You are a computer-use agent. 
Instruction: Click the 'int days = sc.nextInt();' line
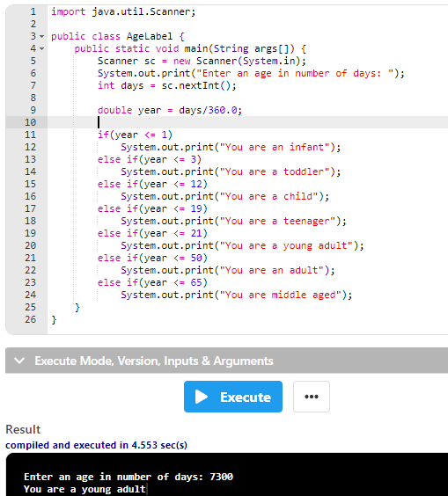click(167, 85)
